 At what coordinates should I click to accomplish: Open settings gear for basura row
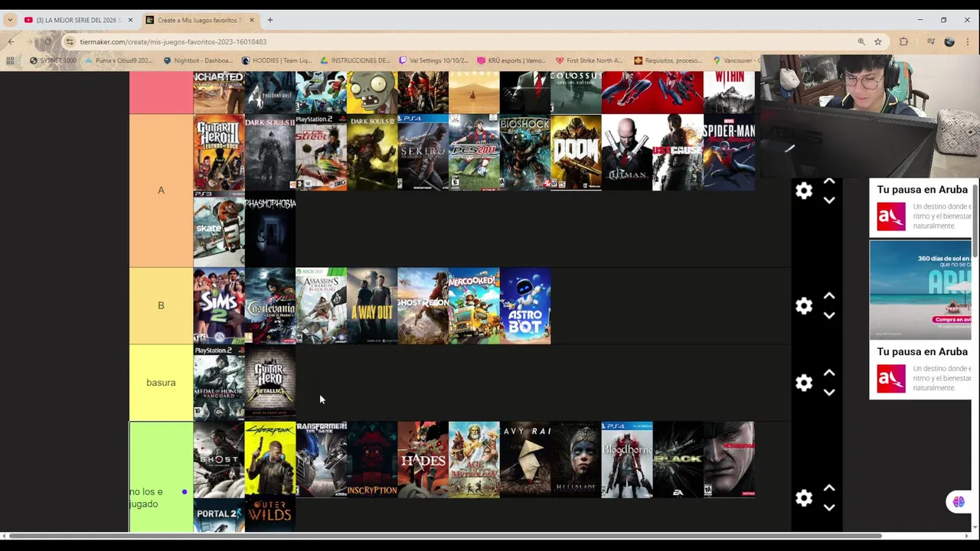804,383
